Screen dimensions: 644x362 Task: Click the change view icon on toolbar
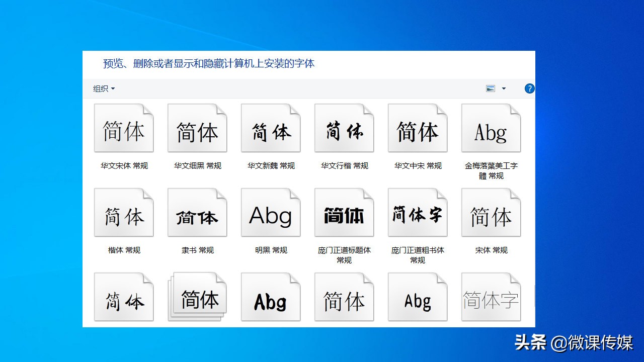tap(490, 88)
